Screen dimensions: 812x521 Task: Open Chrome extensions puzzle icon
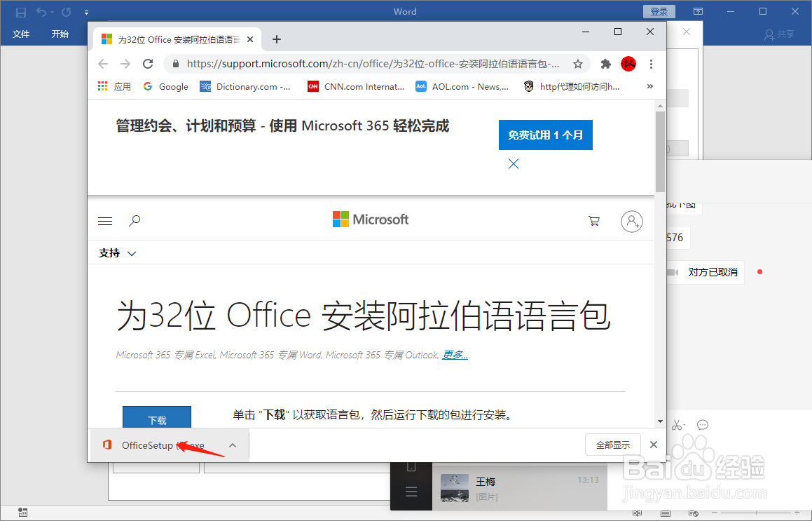tap(605, 64)
